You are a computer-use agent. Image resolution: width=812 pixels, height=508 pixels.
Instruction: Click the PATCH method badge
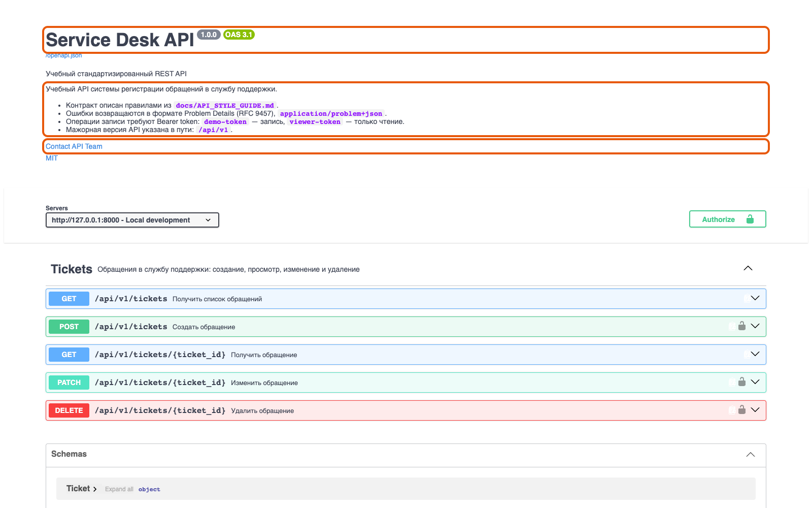pos(69,383)
